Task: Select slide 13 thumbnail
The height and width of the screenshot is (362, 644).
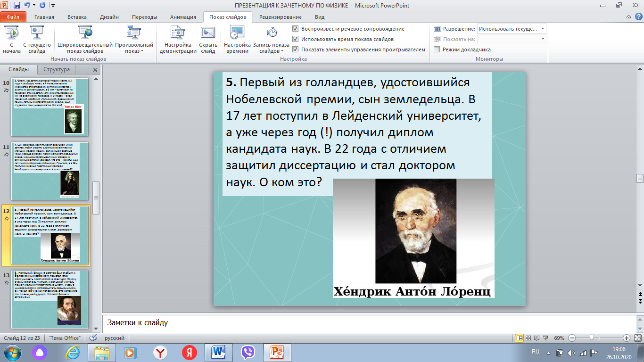Action: (50, 299)
